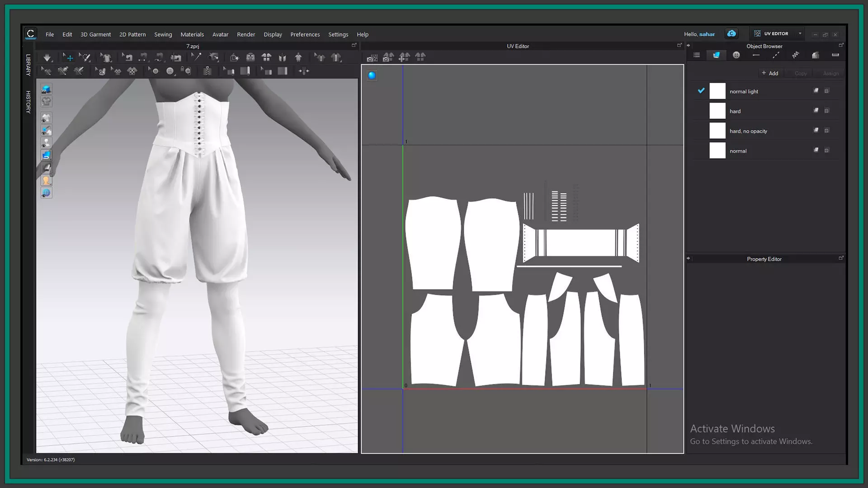The image size is (868, 488).
Task: Toggle the fabric surface blue texture display icon
Action: [x=46, y=155]
